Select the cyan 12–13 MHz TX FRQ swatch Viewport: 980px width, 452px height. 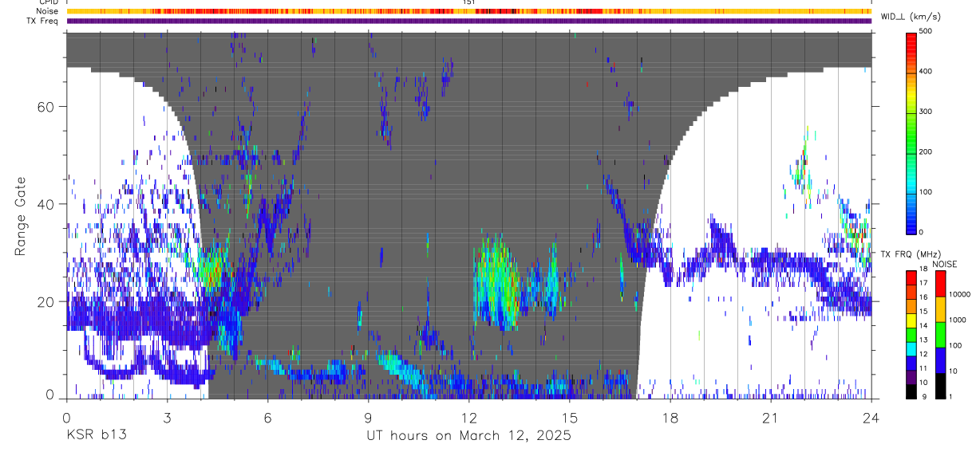911,348
